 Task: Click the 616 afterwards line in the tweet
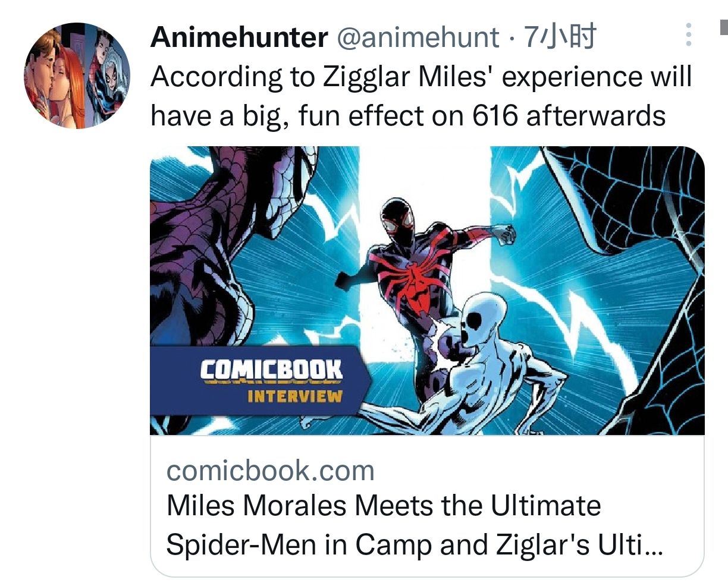pos(569,116)
